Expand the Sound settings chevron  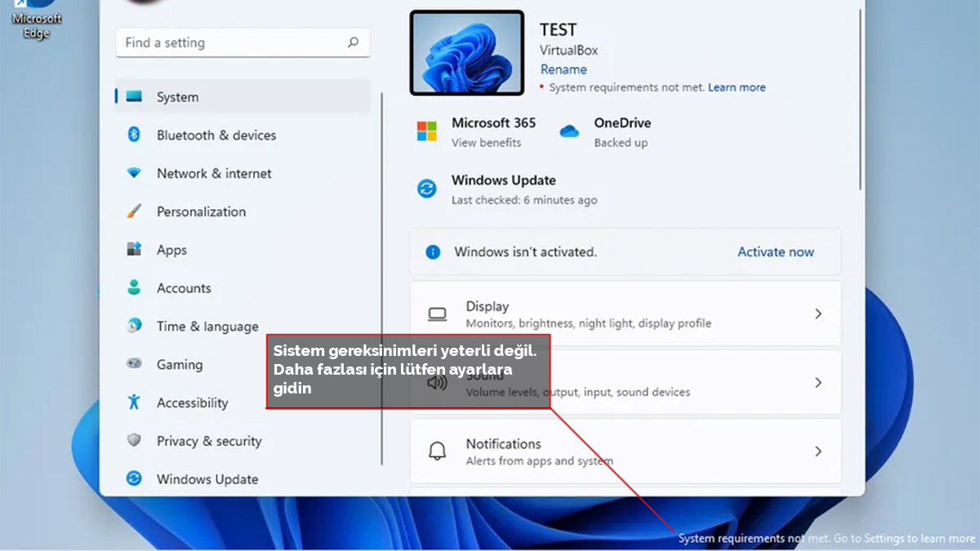point(817,382)
